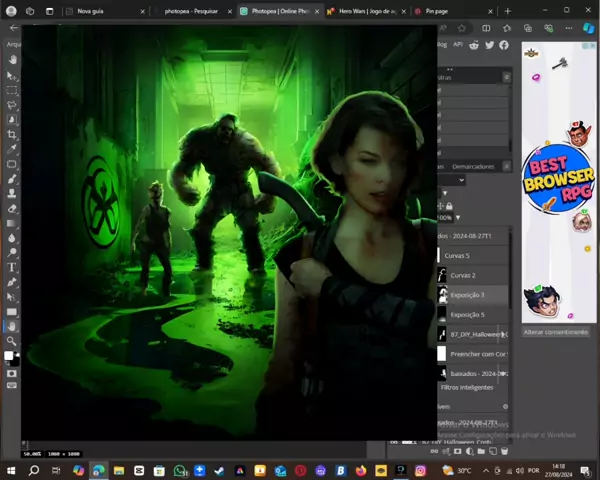600x480 pixels.
Task: Select the Rectangle Select tool
Action: tap(12, 90)
